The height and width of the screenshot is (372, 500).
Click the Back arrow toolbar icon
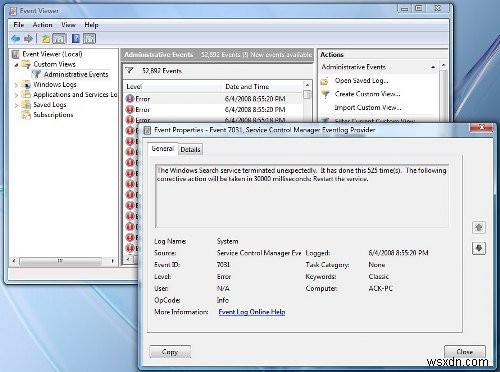coord(15,39)
